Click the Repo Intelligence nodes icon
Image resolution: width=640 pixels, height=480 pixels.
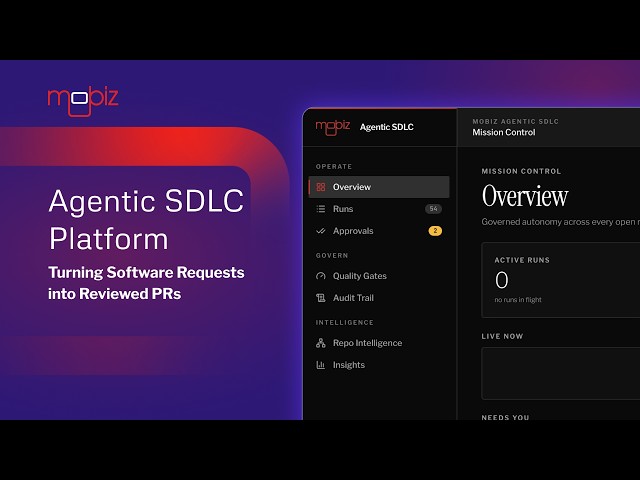pos(321,343)
